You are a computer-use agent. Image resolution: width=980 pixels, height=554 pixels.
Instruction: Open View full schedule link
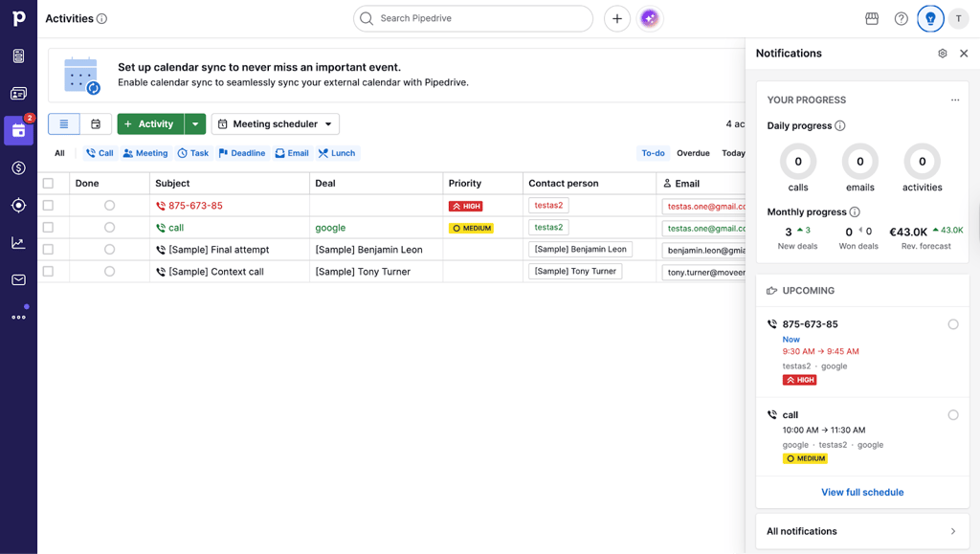click(x=862, y=492)
